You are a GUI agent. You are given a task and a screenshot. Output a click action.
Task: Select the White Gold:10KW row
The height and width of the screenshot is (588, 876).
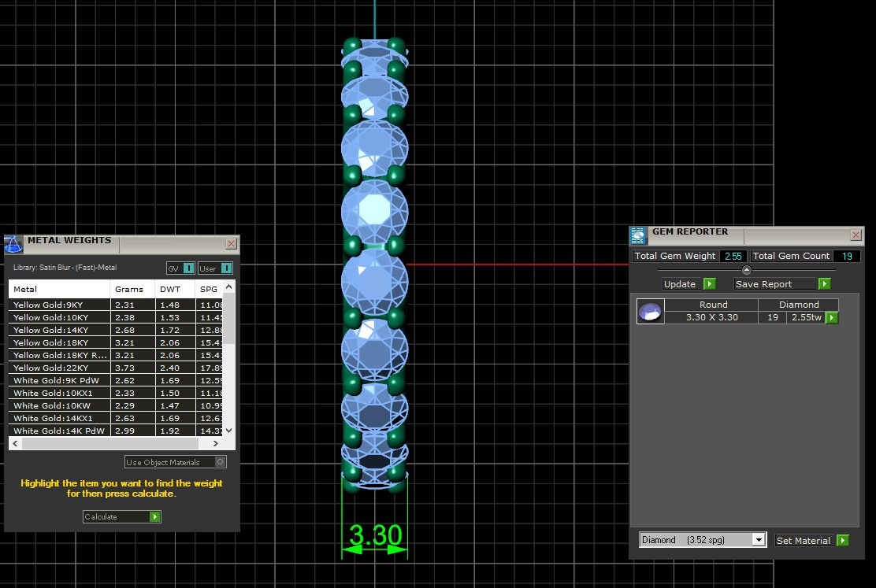pos(117,405)
